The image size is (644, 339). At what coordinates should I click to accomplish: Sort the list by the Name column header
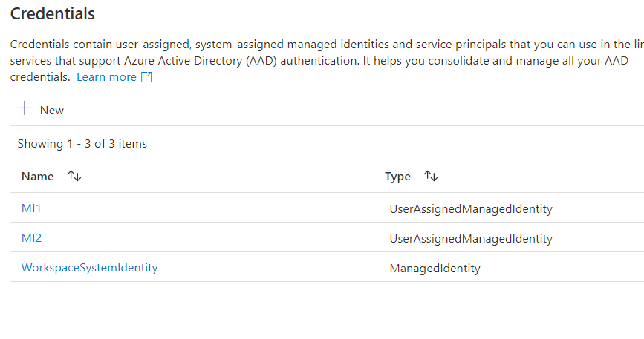coord(38,177)
